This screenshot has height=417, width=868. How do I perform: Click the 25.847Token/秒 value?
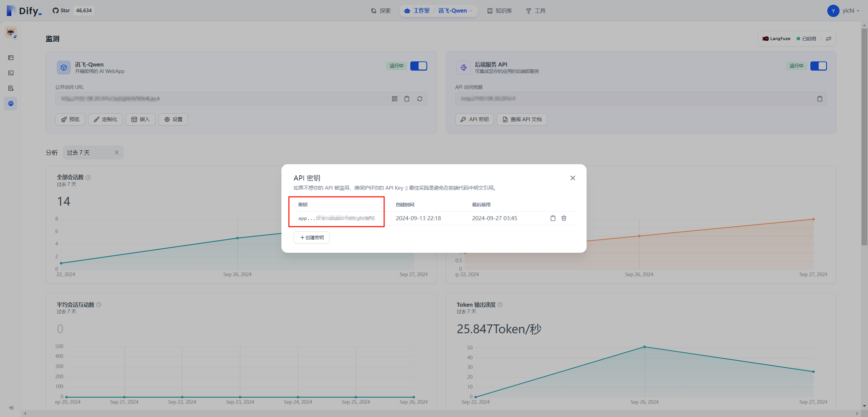499,329
